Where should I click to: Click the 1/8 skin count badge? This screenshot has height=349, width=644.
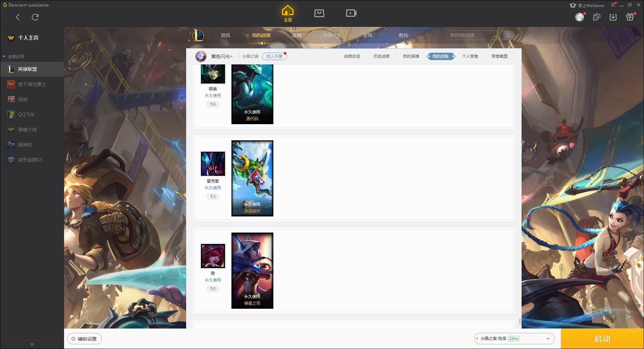pyautogui.click(x=213, y=104)
